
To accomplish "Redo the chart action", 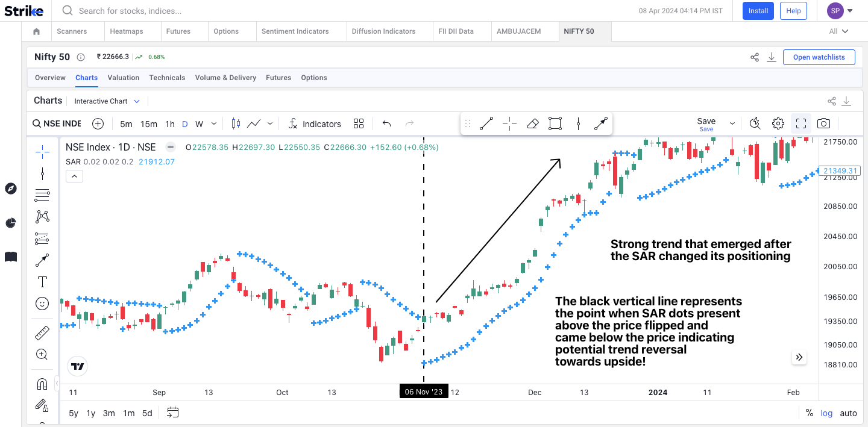I will tap(409, 123).
